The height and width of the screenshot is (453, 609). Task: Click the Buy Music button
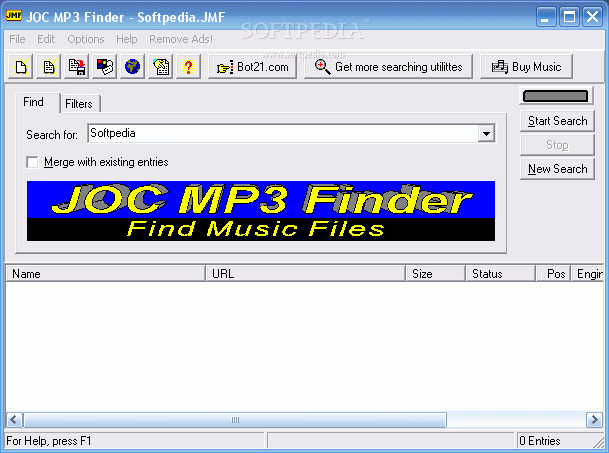(526, 67)
